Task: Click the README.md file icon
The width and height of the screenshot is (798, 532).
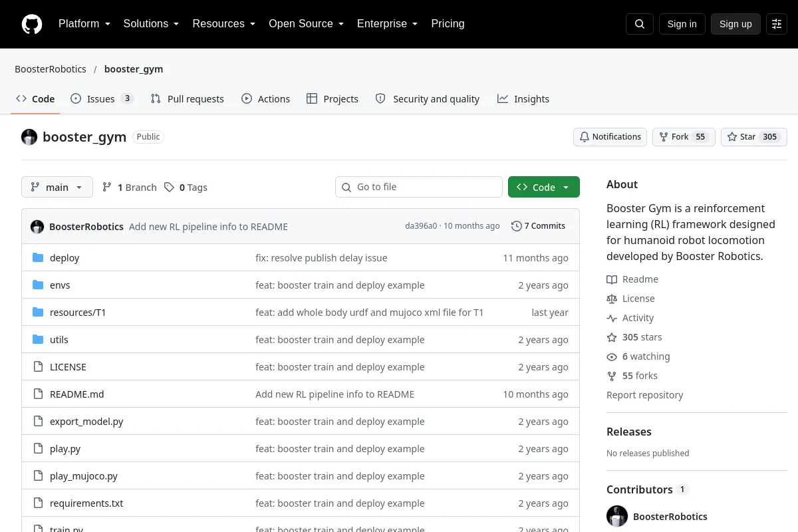Action: point(38,394)
